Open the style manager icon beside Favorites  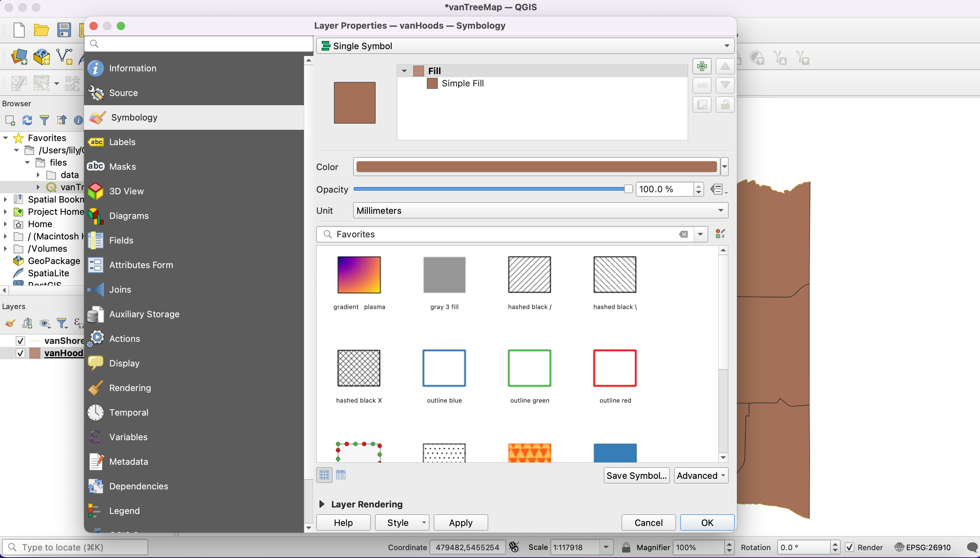(720, 234)
